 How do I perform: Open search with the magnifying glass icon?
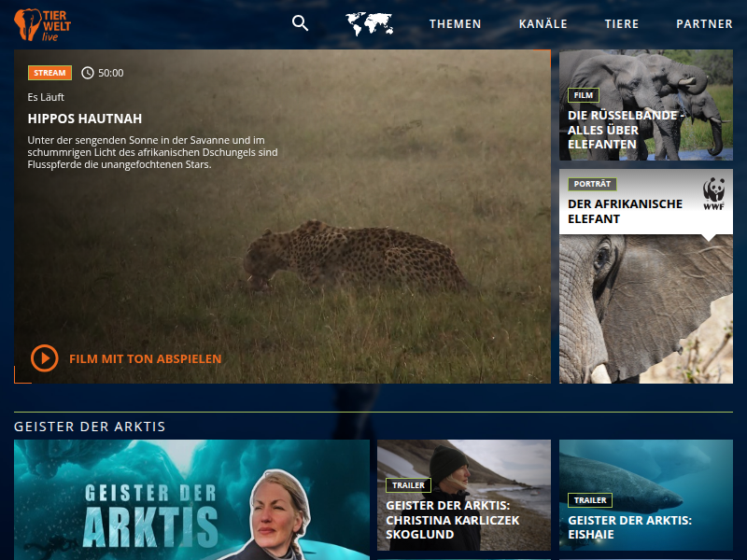[x=300, y=23]
